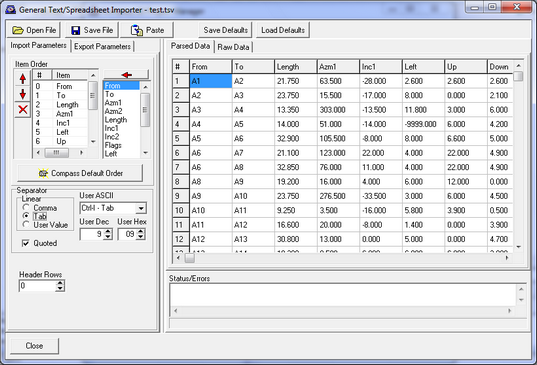Screen dimensions: 537x365
Task: Select Length row in item order list
Action: pyautogui.click(x=60, y=105)
